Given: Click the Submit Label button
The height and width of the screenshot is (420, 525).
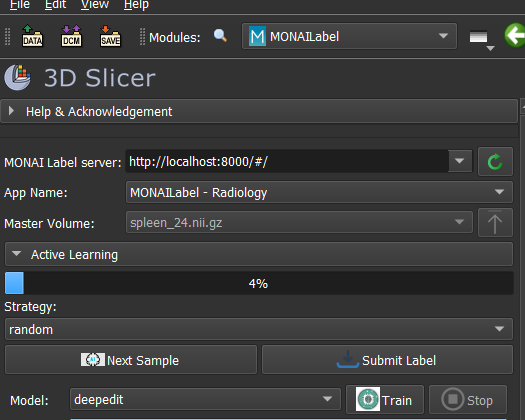Looking at the screenshot, I should pyautogui.click(x=387, y=360).
